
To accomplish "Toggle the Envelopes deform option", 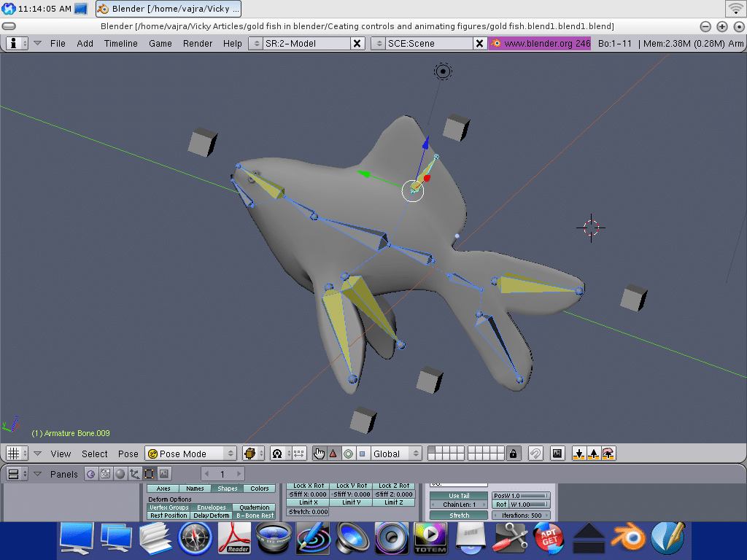I will [x=212, y=507].
